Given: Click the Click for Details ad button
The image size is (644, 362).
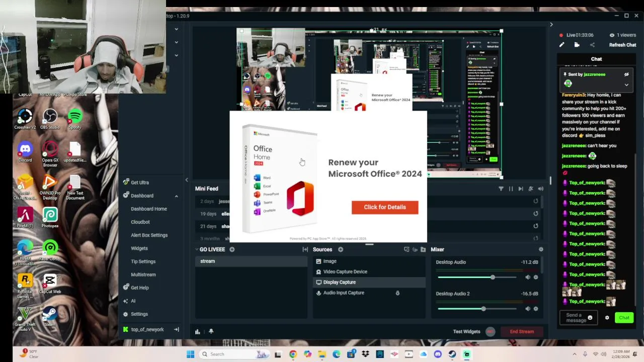Looking at the screenshot, I should [385, 207].
